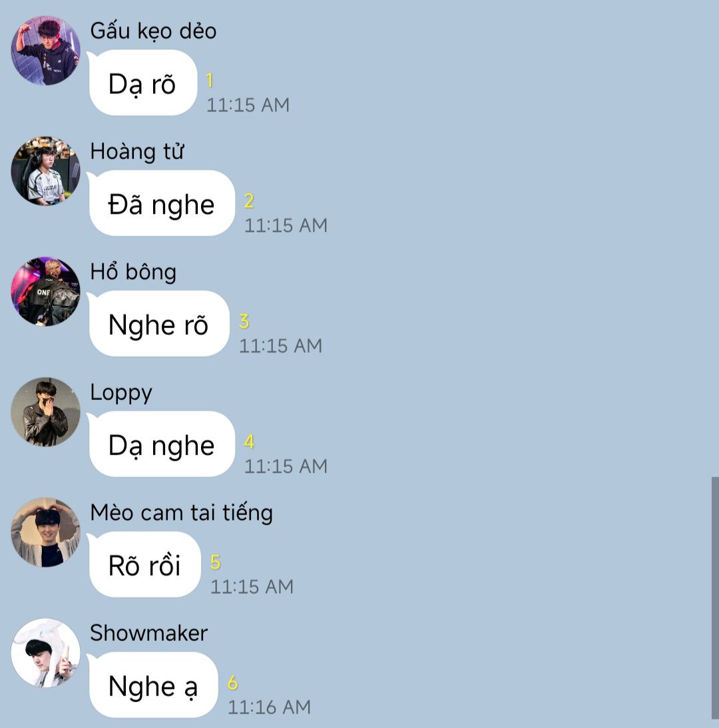
Task: Select the "Dạ rõ" message bubble
Action: click(x=142, y=83)
